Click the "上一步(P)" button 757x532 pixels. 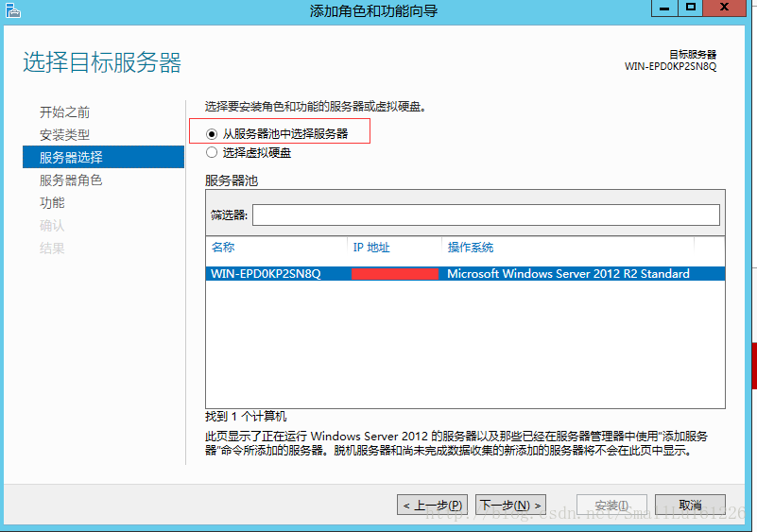[433, 505]
